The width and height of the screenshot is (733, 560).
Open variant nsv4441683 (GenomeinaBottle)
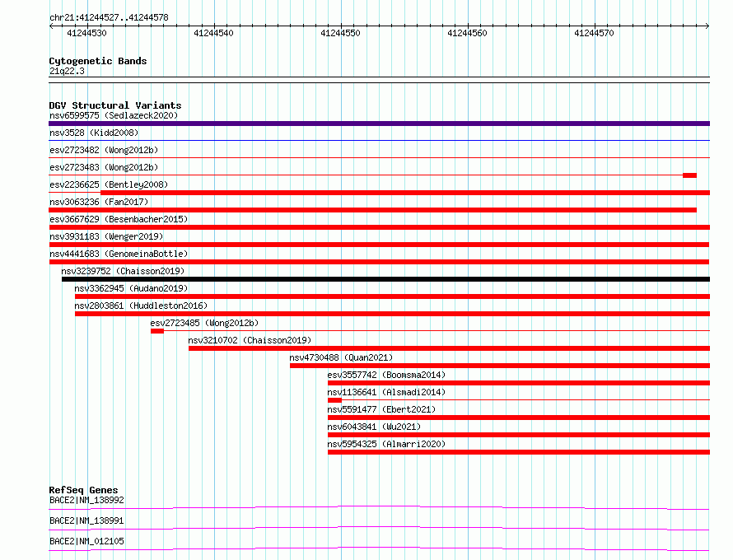tap(119, 254)
